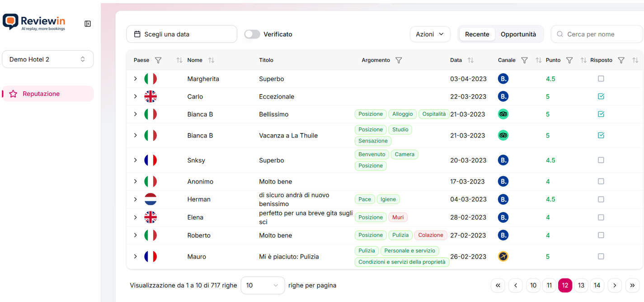Uncheck the Risposto box for Carlo
Image resolution: width=644 pixels, height=302 pixels.
(601, 96)
